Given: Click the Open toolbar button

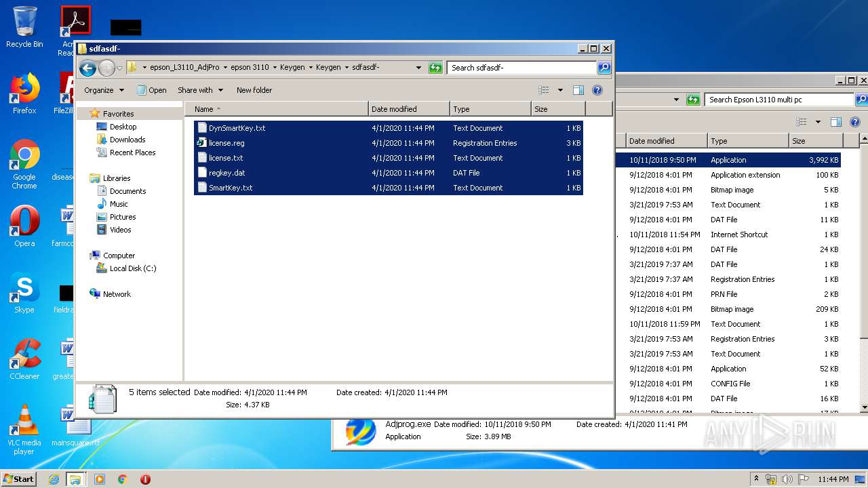Looking at the screenshot, I should tap(152, 90).
